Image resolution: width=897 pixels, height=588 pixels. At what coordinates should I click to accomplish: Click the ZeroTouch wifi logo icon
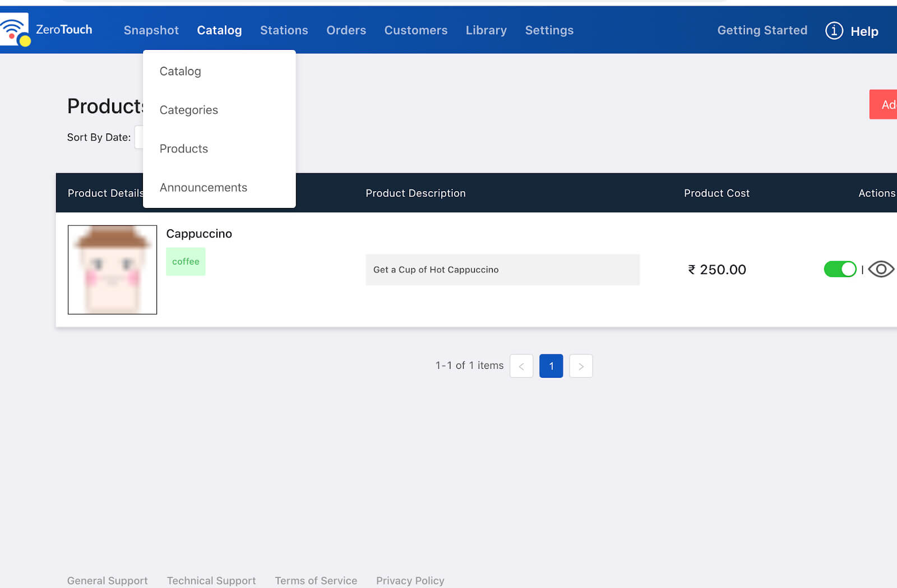coord(15,30)
